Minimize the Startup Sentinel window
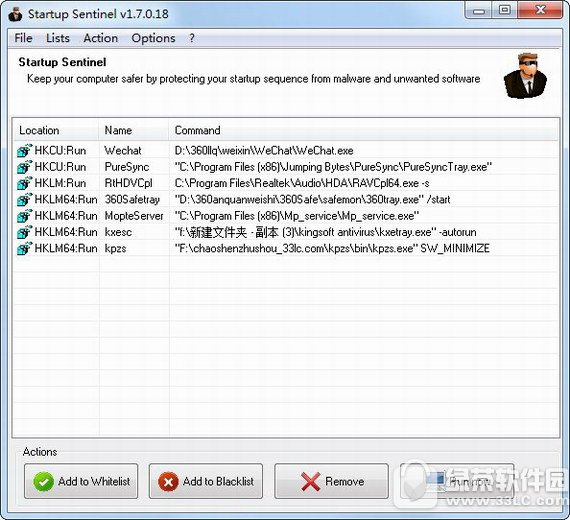The image size is (570, 520). 478,10
